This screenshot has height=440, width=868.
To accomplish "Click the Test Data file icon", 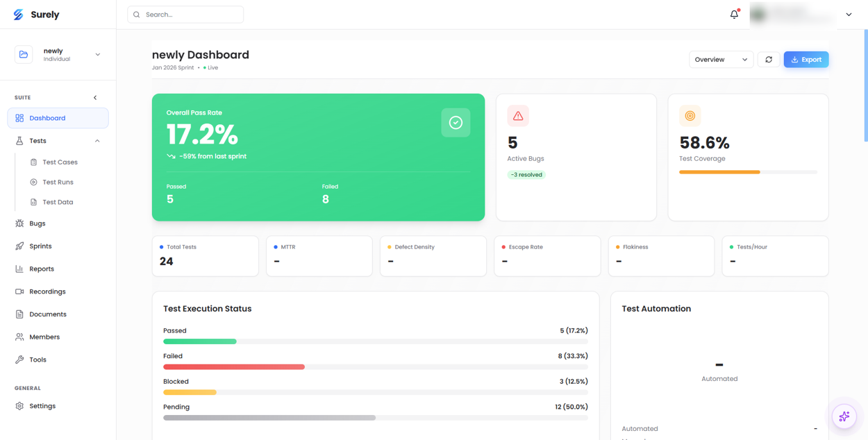I will point(33,202).
